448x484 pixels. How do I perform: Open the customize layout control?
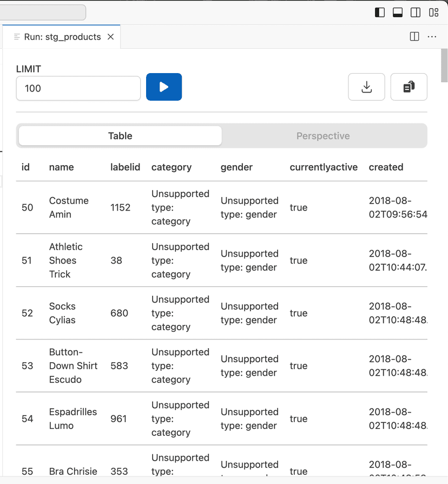[433, 12]
